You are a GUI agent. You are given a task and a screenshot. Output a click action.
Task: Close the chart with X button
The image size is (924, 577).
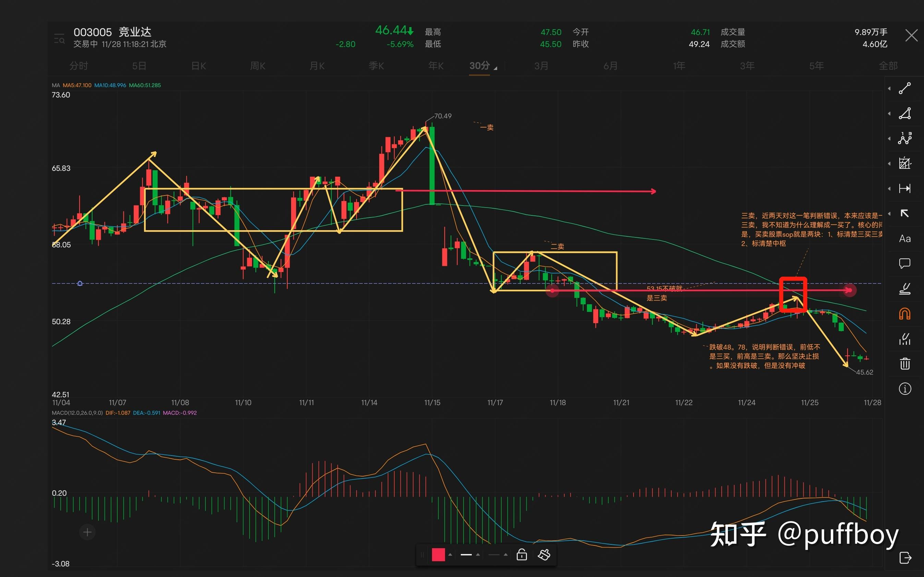pyautogui.click(x=911, y=35)
